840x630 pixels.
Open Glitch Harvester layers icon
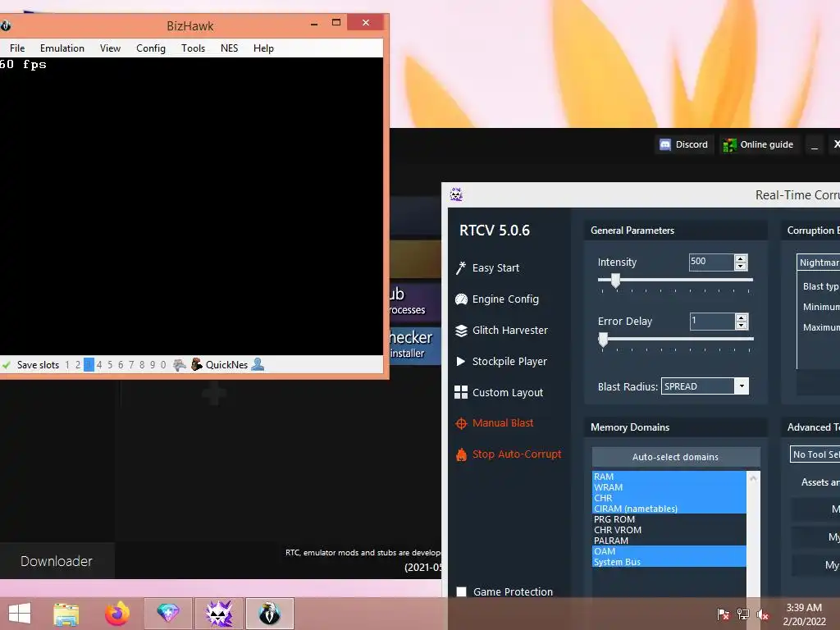(x=461, y=331)
